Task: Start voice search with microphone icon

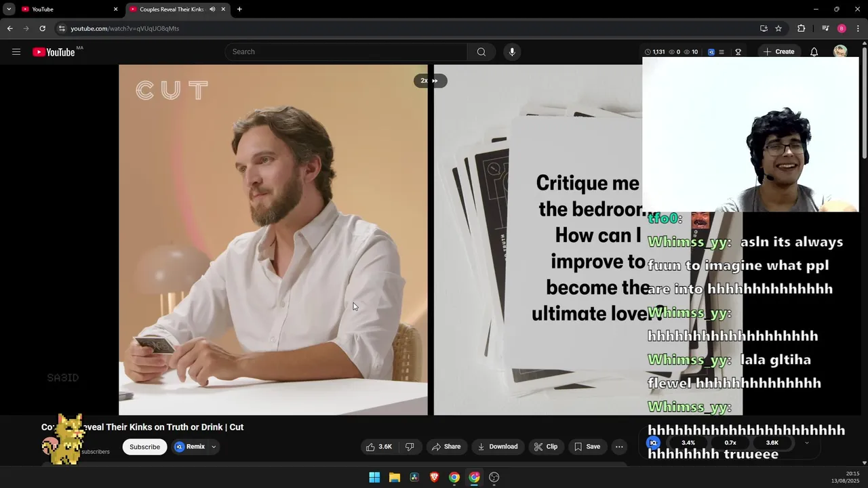Action: pyautogui.click(x=512, y=52)
